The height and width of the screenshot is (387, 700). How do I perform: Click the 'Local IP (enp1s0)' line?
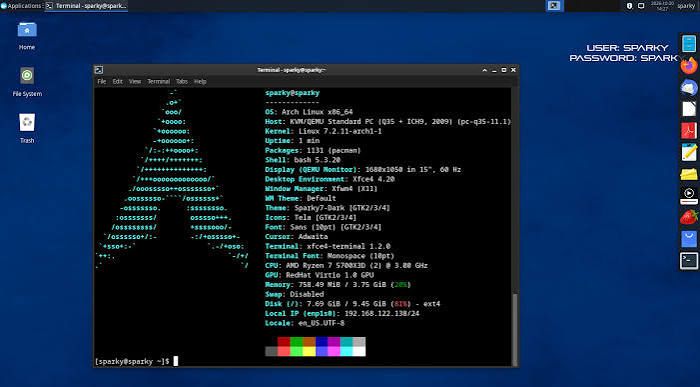342,313
